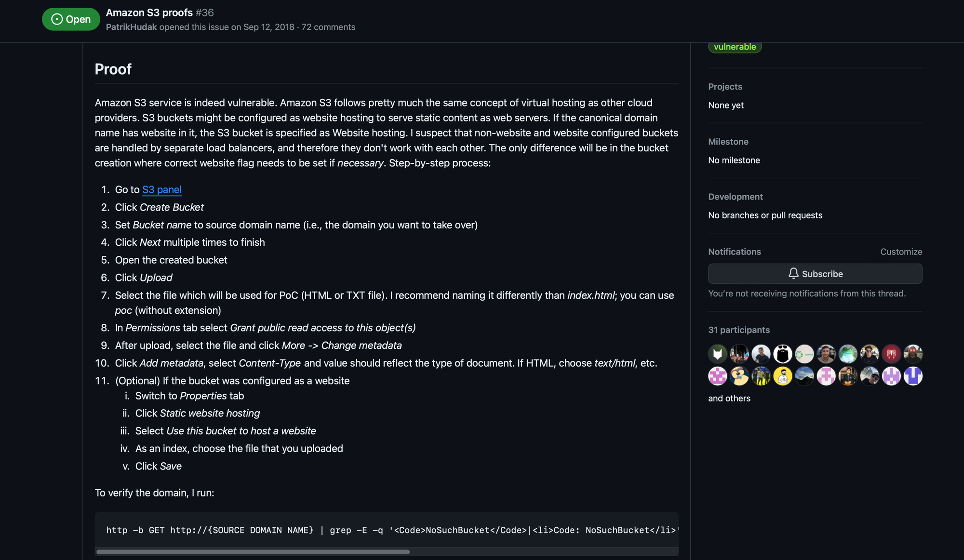
Task: Click the blue-purple identicon avatar
Action: [x=913, y=376]
